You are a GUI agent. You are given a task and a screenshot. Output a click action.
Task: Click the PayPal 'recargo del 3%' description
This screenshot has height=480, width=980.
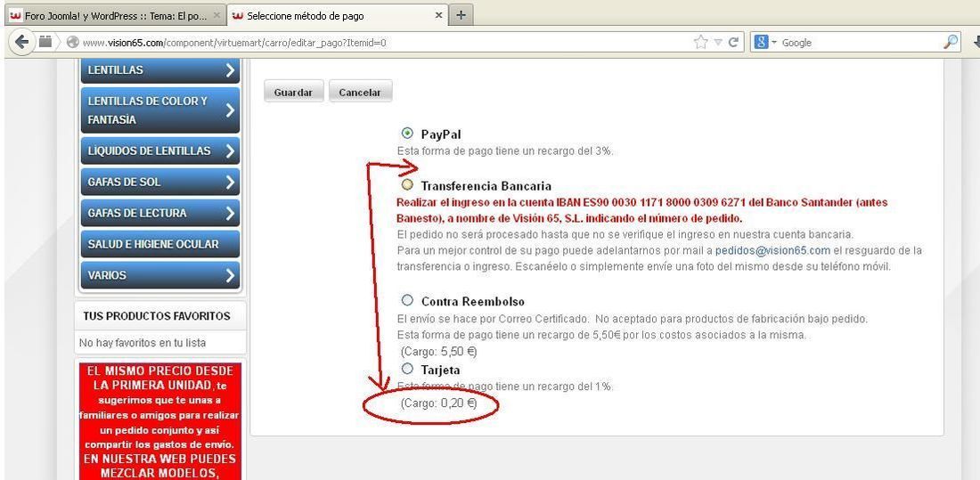[x=505, y=151]
